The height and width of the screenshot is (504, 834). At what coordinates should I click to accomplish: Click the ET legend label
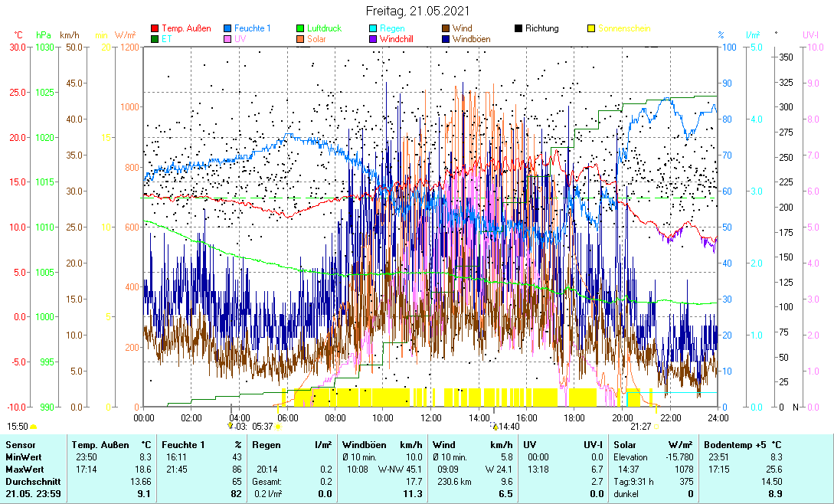(x=166, y=38)
